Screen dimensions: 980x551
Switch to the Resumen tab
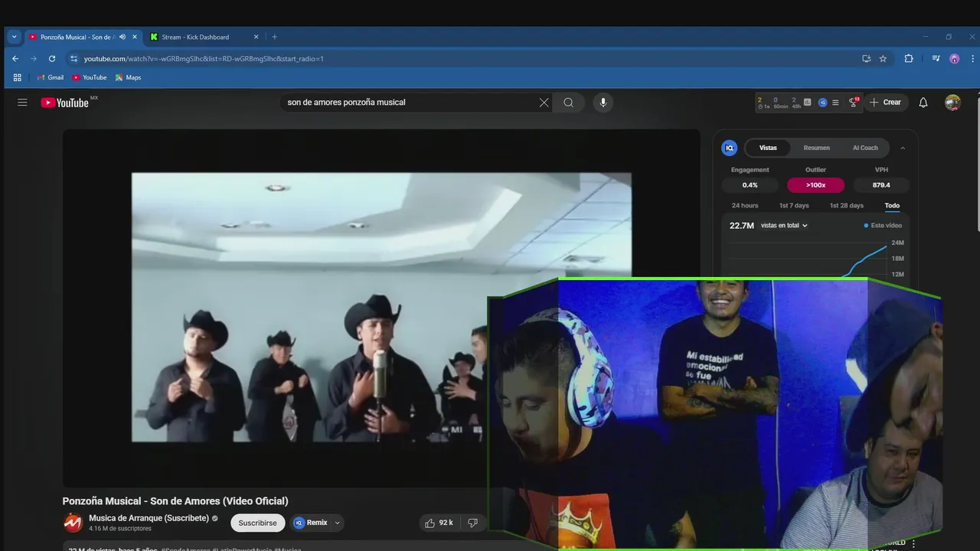(x=816, y=148)
